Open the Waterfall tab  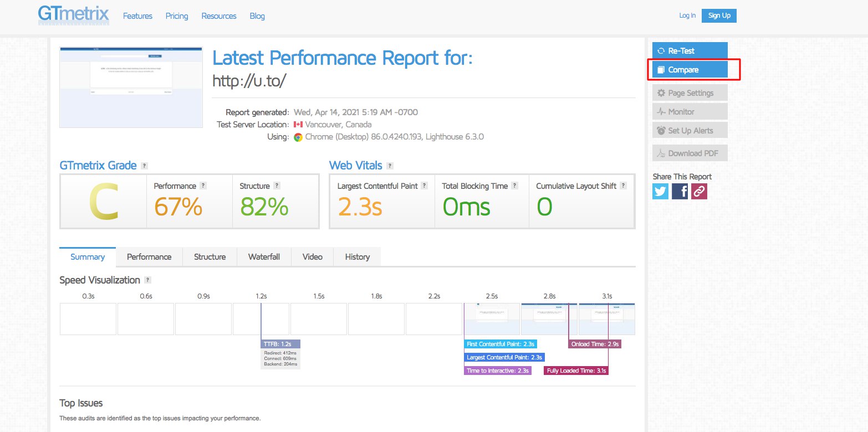[264, 257]
